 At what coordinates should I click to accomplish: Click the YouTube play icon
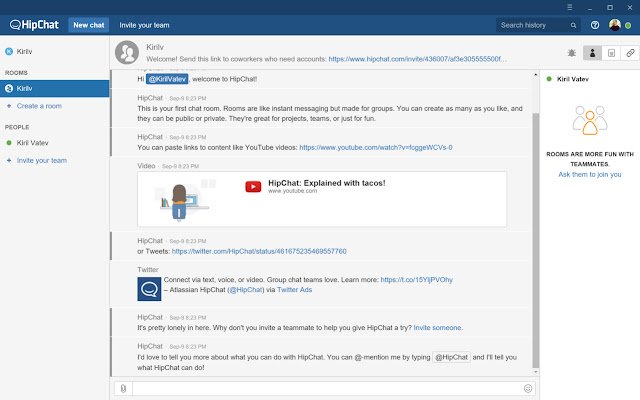(253, 187)
